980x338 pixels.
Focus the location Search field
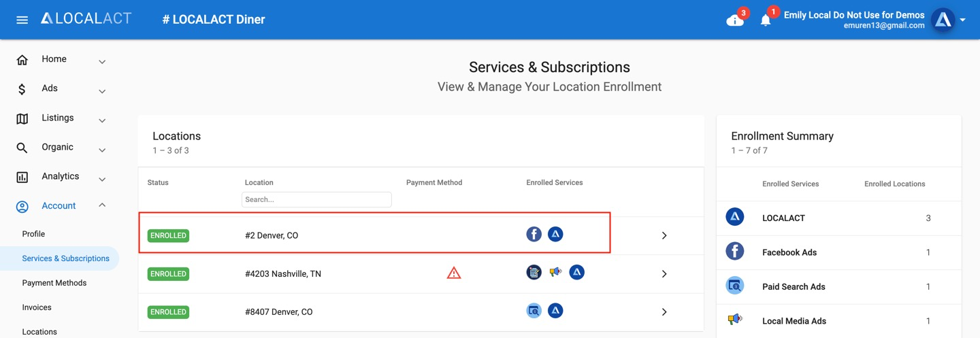[x=316, y=199]
